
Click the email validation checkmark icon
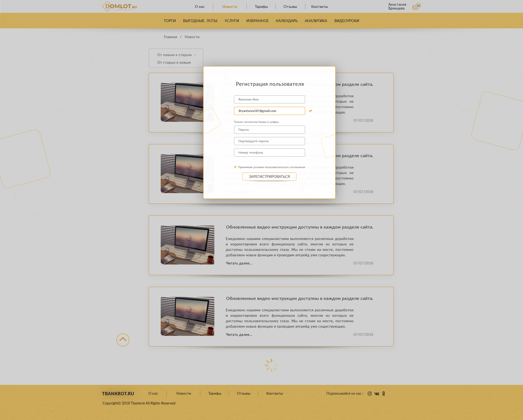pos(311,111)
